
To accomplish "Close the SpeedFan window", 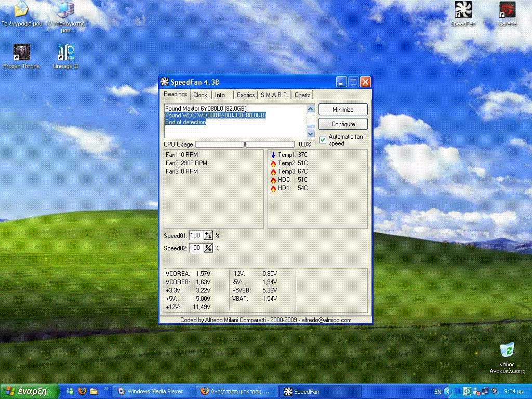I will point(365,82).
